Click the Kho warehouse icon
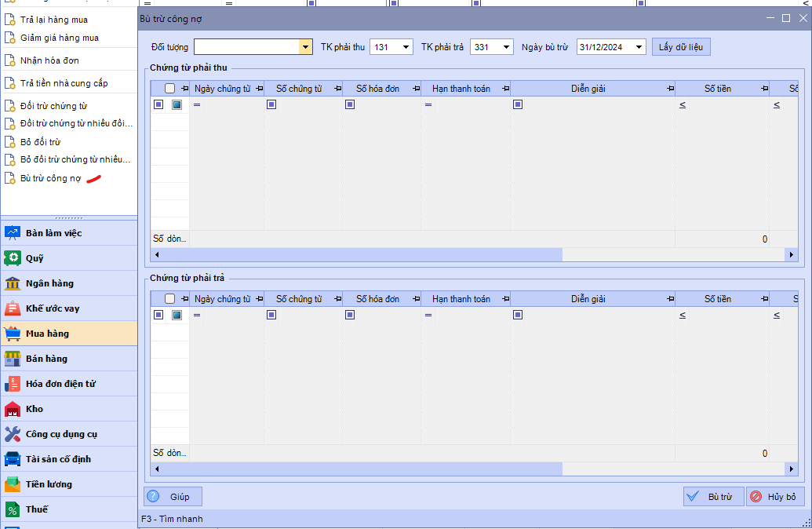Image resolution: width=812 pixels, height=529 pixels. (13, 409)
